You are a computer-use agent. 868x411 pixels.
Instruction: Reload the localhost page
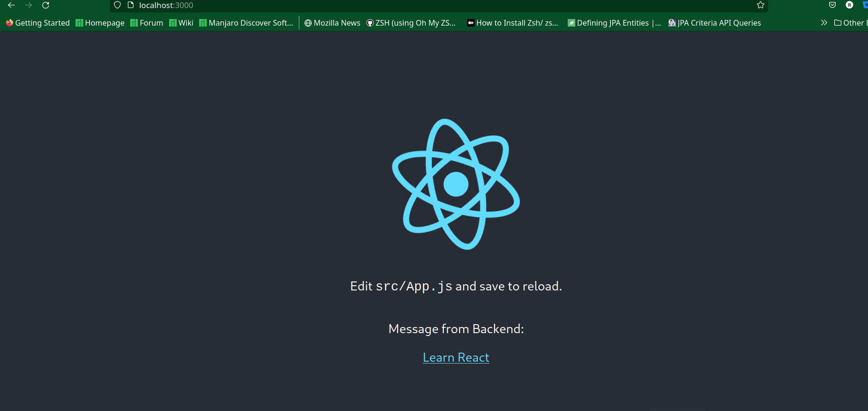pyautogui.click(x=46, y=5)
